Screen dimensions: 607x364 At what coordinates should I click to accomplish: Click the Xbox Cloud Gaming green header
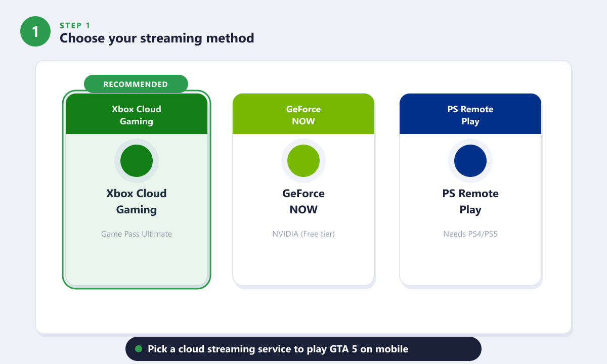137,114
